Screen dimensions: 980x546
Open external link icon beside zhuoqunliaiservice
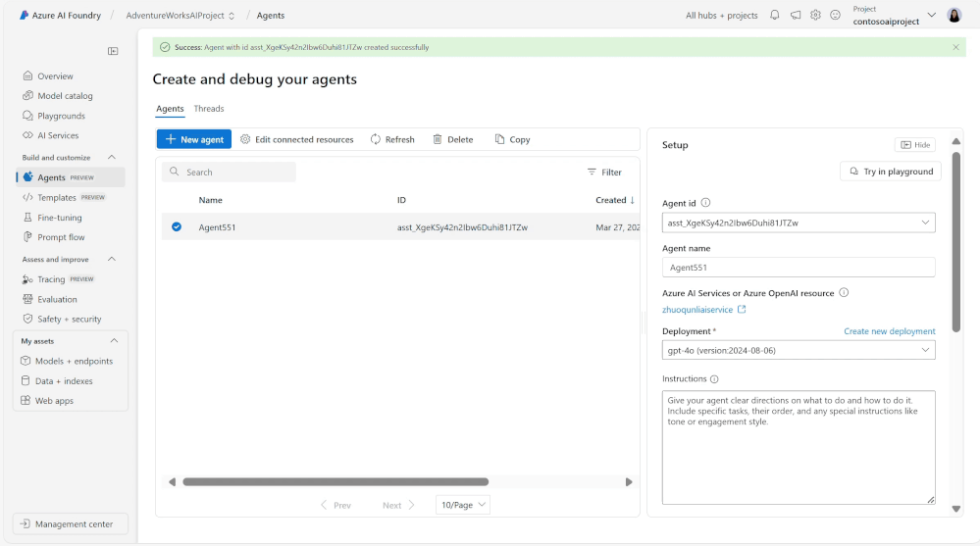coord(742,309)
